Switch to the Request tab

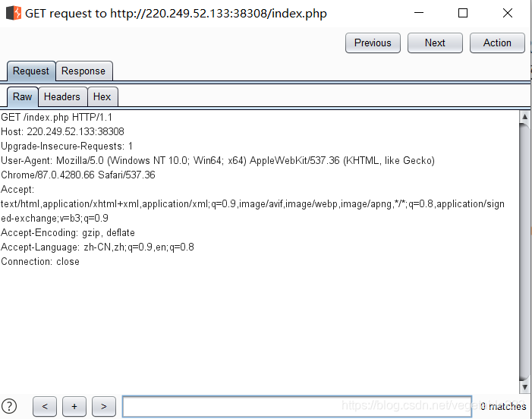coord(31,71)
